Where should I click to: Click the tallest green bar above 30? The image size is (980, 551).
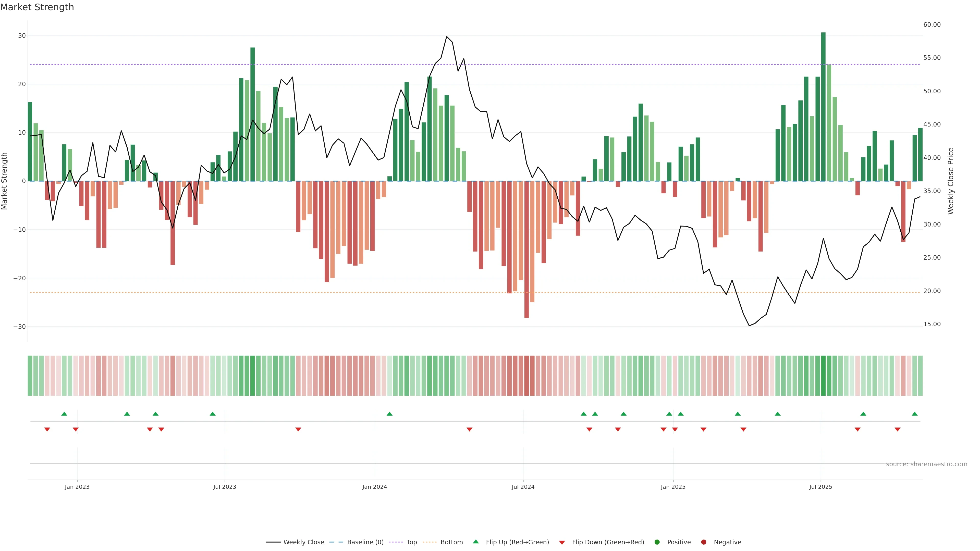pos(823,106)
